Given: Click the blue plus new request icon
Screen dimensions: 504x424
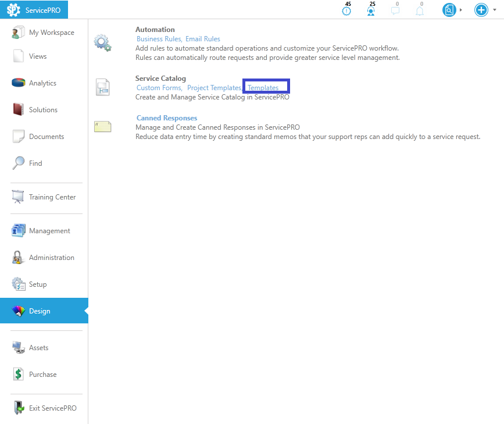Looking at the screenshot, I should [481, 10].
